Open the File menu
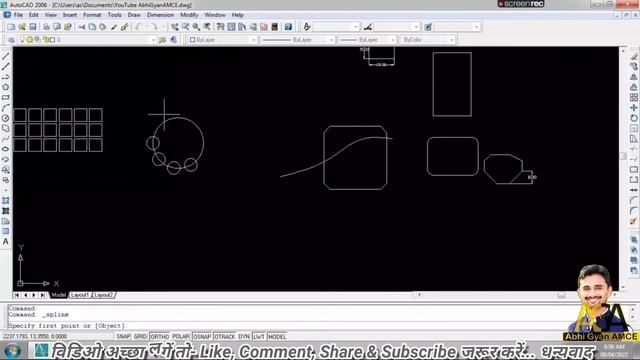640x360 pixels. [18, 15]
